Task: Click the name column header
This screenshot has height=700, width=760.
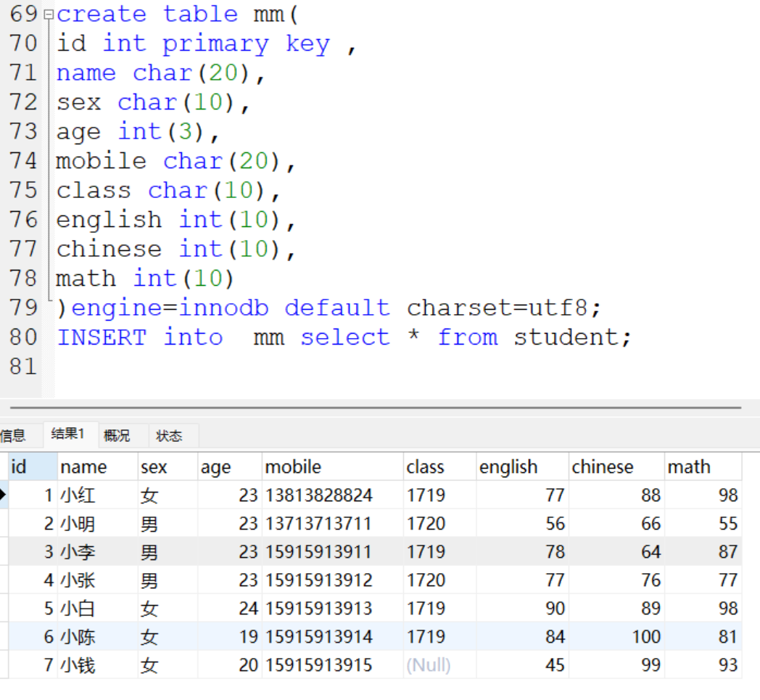Action: tap(97, 466)
